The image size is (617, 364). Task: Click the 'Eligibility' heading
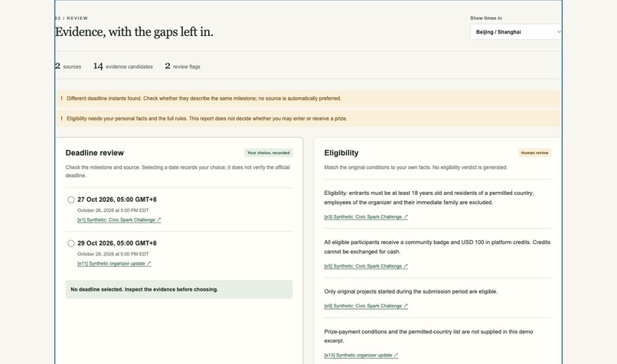(341, 153)
